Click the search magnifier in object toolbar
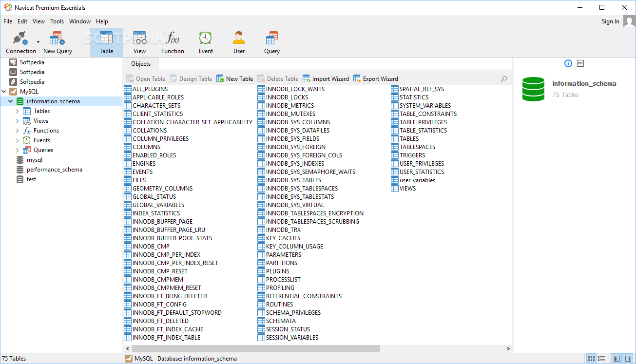636x364 pixels. [x=504, y=78]
